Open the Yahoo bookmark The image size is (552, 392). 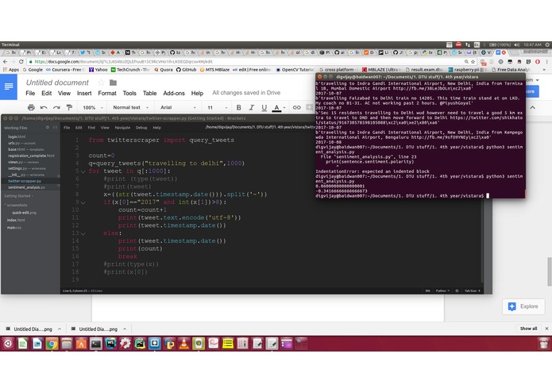pyautogui.click(x=98, y=70)
